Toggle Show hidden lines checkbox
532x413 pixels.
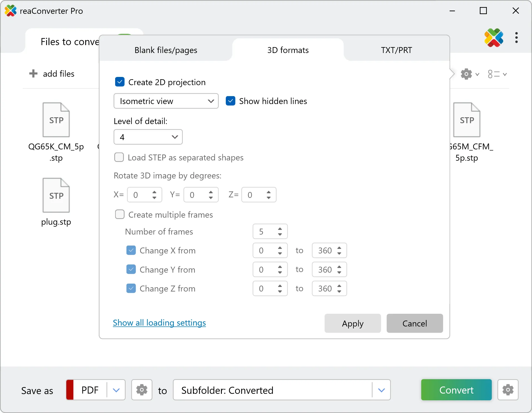coord(231,101)
